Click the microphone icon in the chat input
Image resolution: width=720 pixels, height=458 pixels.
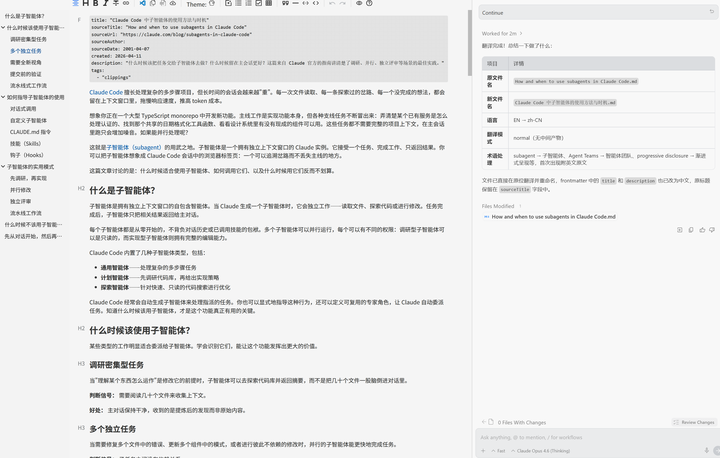coord(706,451)
